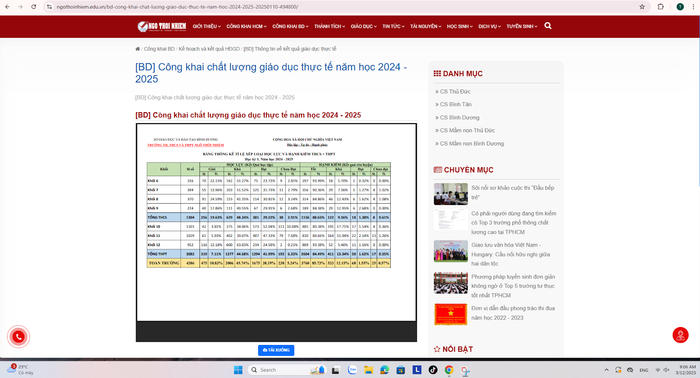Expand the TUYỂN SINH menu
Image resolution: width=700 pixels, height=378 pixels.
click(x=521, y=26)
